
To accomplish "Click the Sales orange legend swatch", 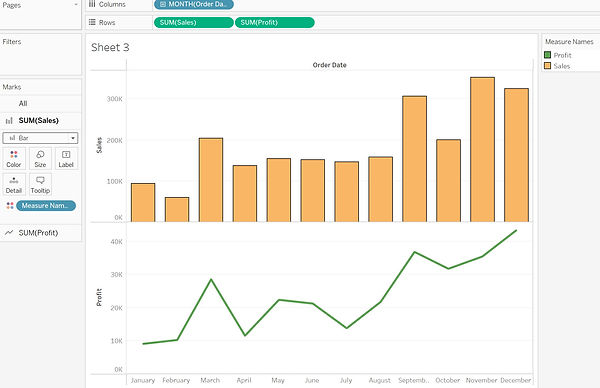I will 548,65.
